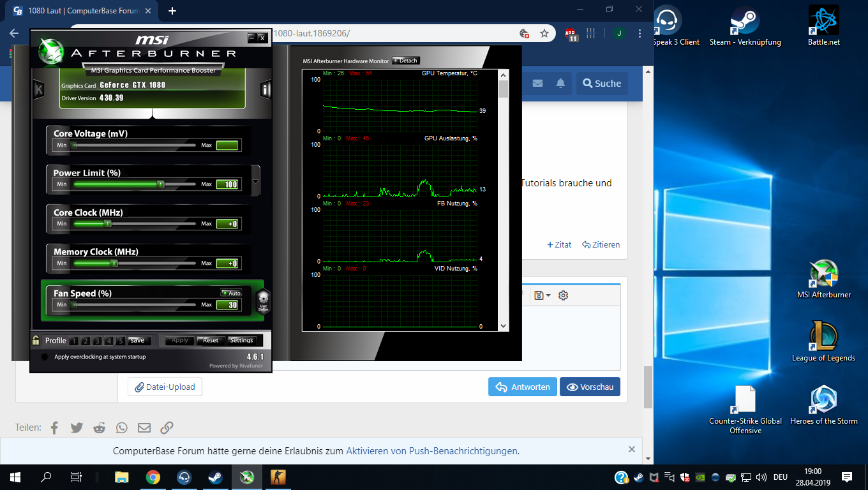
Task: Click the Suche search button
Action: (x=602, y=84)
